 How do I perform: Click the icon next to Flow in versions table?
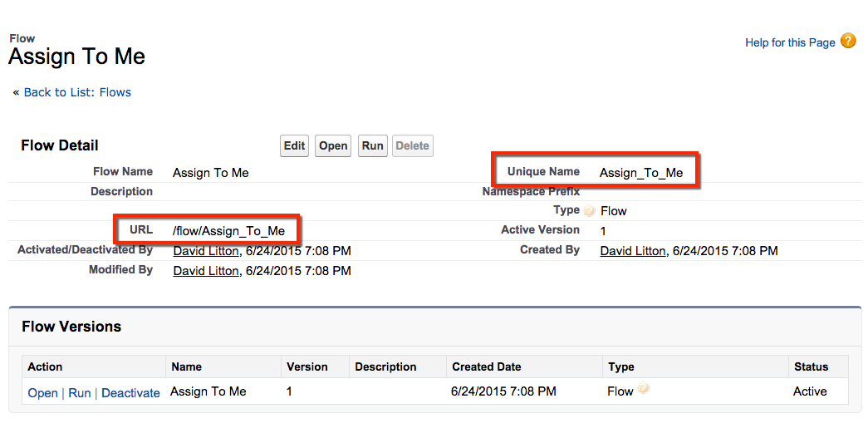click(643, 389)
